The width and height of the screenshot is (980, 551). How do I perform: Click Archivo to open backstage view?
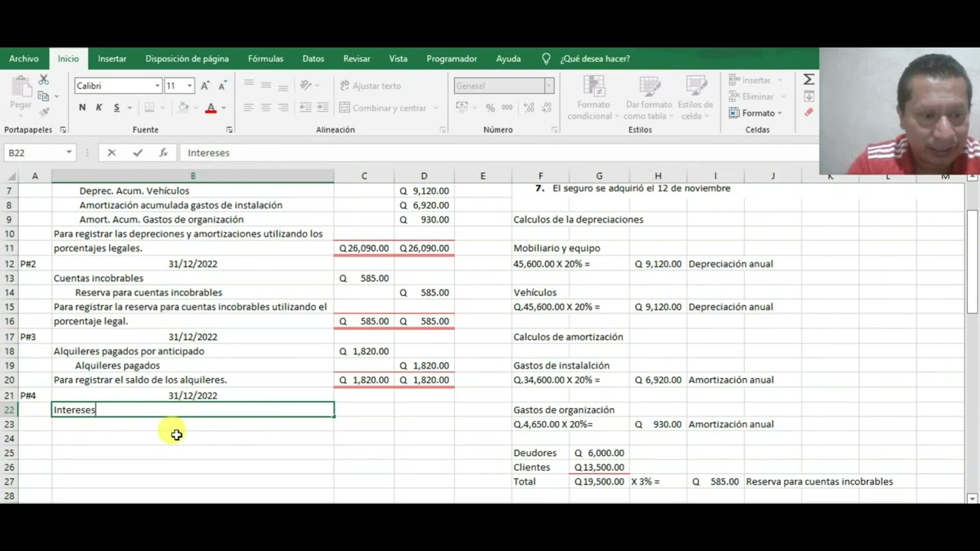pyautogui.click(x=24, y=58)
